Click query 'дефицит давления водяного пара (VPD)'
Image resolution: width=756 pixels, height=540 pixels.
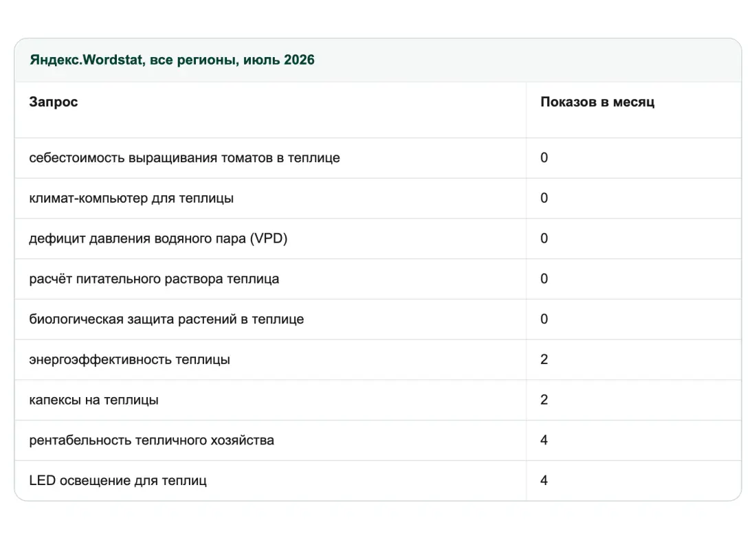(158, 238)
